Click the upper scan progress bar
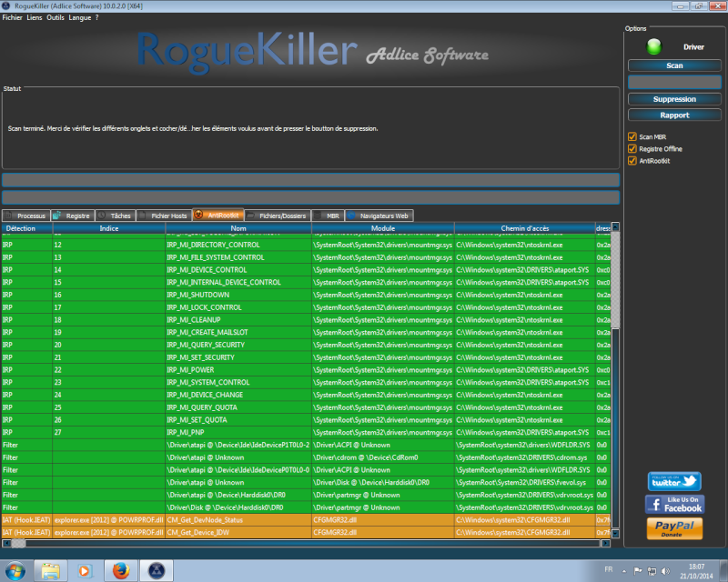The height and width of the screenshot is (582, 728). click(x=310, y=180)
